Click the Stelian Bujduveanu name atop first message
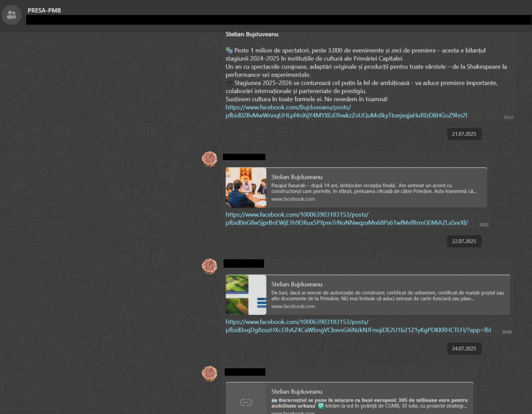This screenshot has height=414, width=532. tap(252, 34)
